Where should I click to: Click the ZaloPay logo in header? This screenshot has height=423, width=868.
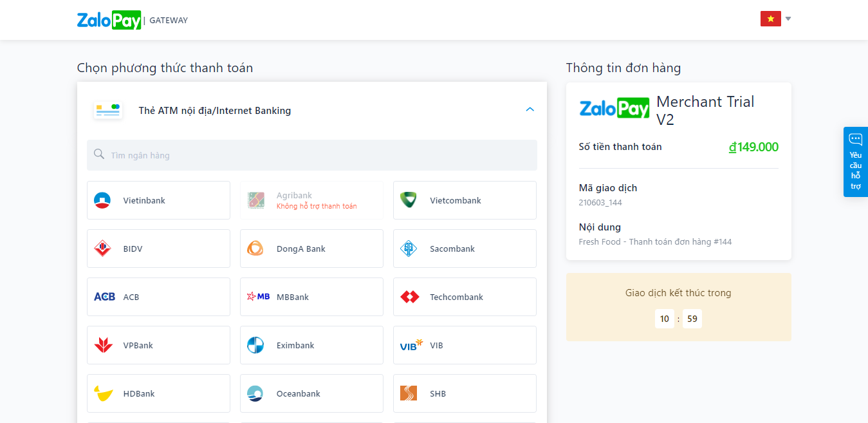coord(109,20)
